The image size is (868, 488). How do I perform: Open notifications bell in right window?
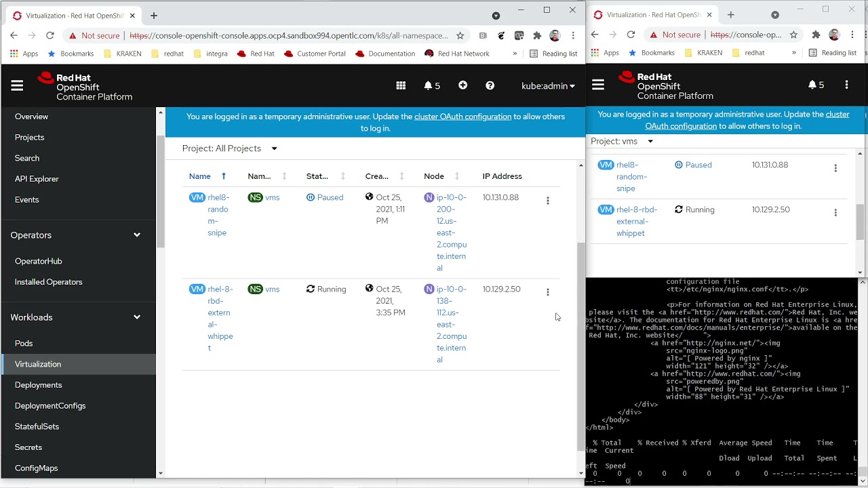point(816,85)
